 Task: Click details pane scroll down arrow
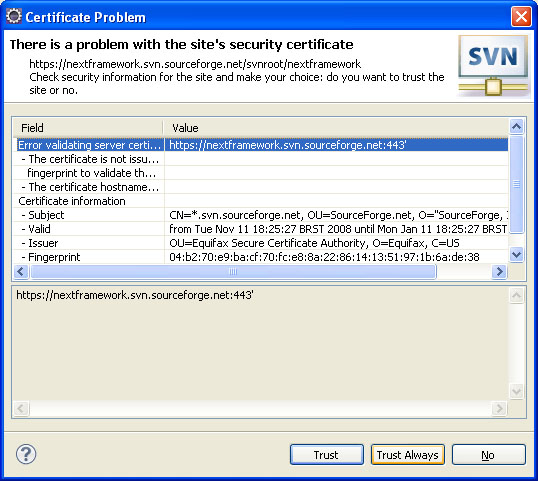point(516,391)
